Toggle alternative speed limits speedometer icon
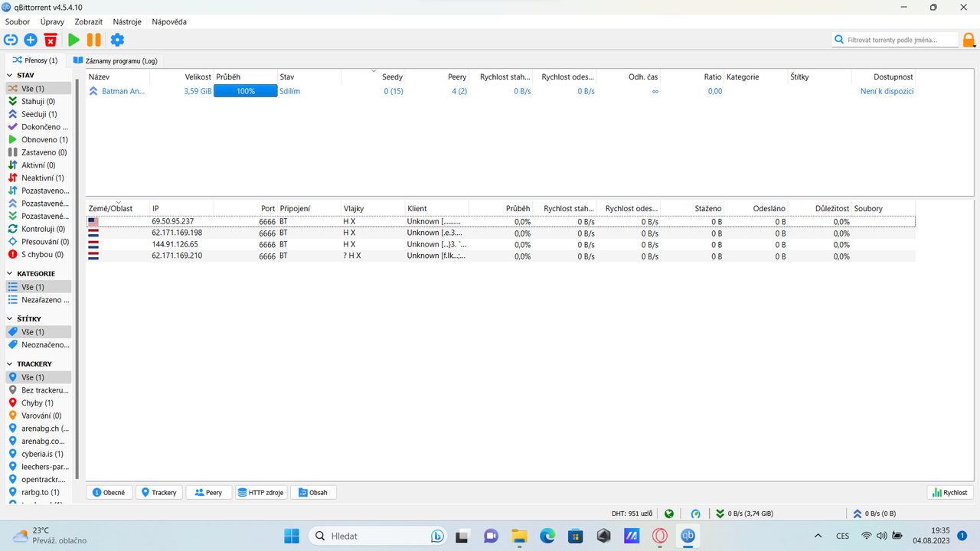The image size is (980, 551). (x=695, y=513)
